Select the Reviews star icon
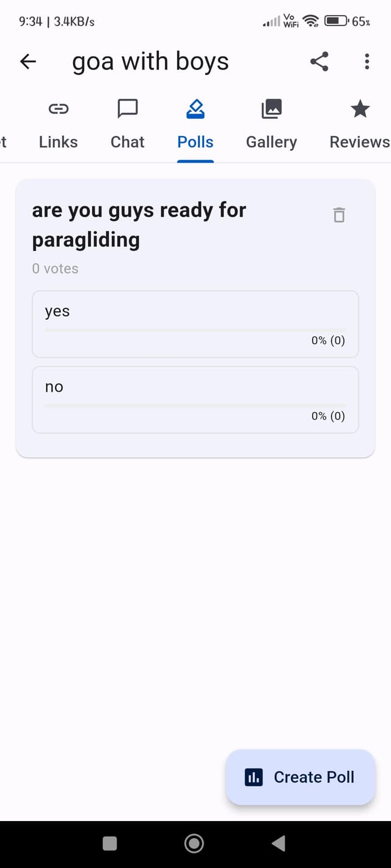Image resolution: width=391 pixels, height=868 pixels. [x=360, y=109]
